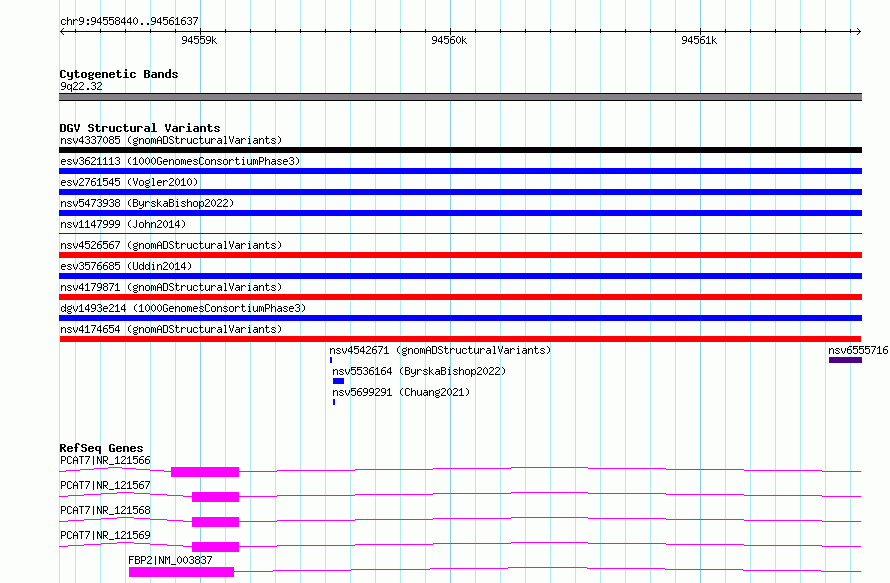Select the small nsv5536164 blue feature
The height and width of the screenshot is (583, 890).
point(338,381)
